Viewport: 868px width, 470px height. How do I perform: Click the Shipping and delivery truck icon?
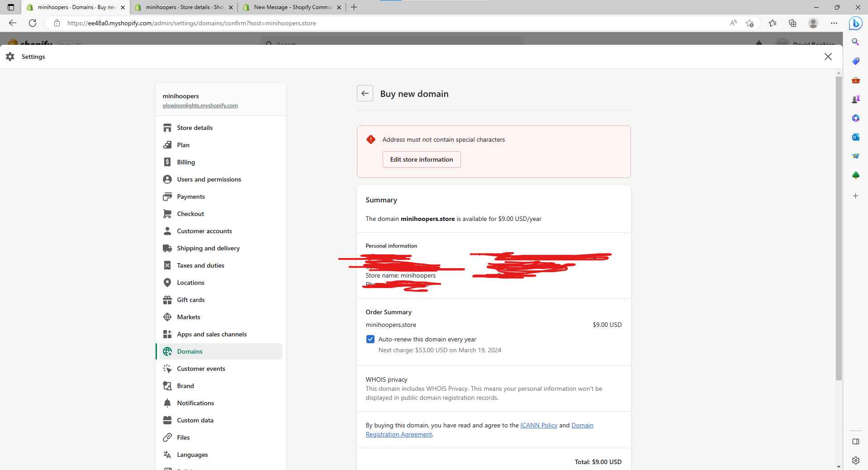click(x=167, y=248)
